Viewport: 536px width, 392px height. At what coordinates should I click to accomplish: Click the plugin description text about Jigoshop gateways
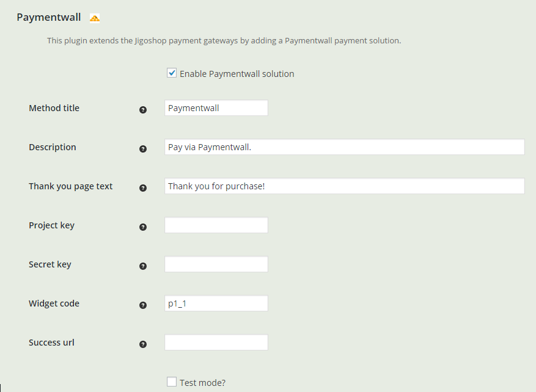(x=224, y=41)
